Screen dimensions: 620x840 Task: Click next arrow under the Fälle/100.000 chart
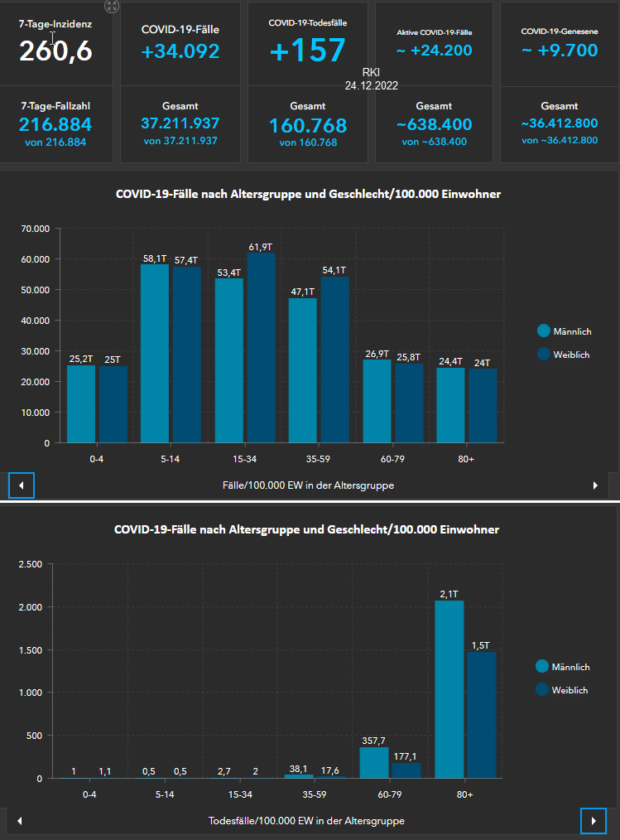pyautogui.click(x=595, y=485)
